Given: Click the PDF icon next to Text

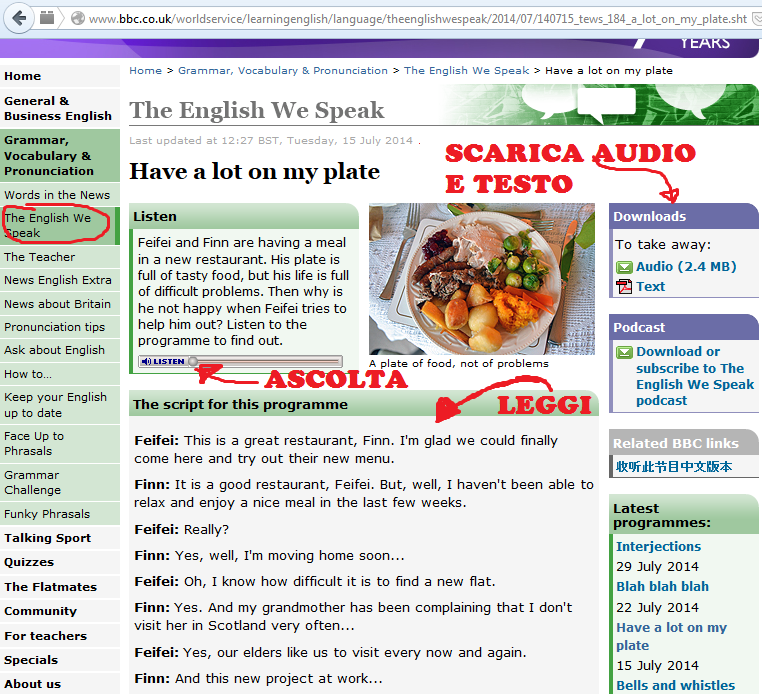Looking at the screenshot, I should click(624, 287).
